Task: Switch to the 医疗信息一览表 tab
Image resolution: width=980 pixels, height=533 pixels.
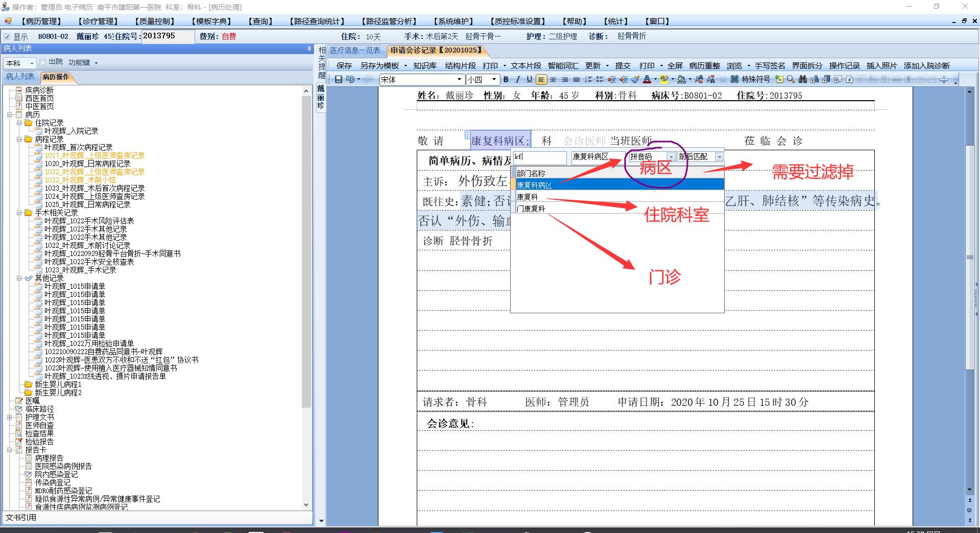Action: tap(355, 50)
